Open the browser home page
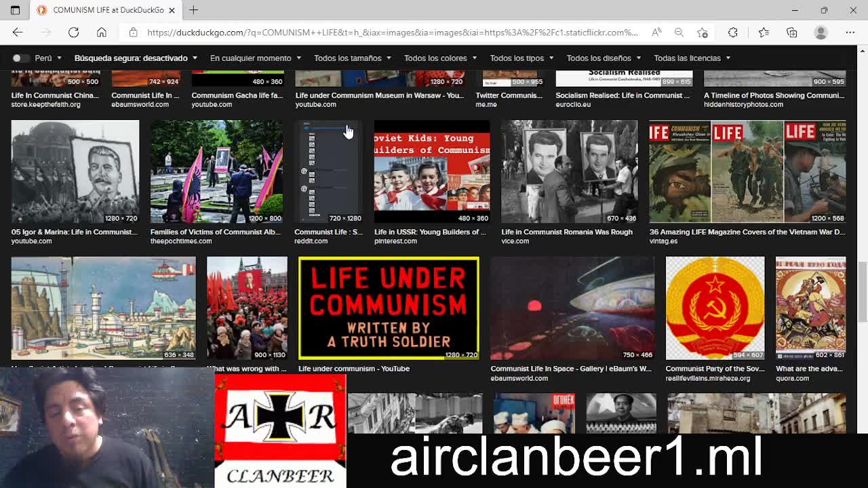The image size is (868, 488). [102, 33]
